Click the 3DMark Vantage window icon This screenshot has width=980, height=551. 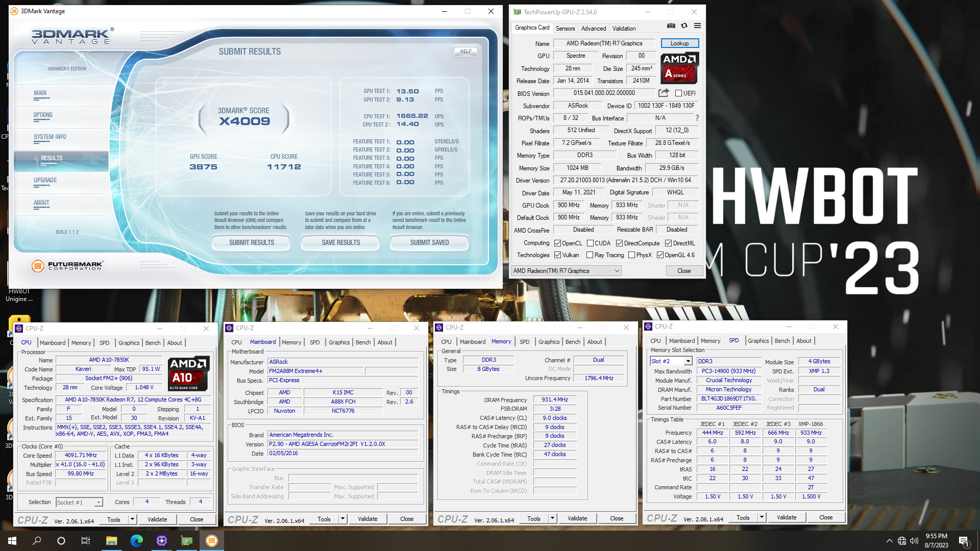pyautogui.click(x=14, y=11)
